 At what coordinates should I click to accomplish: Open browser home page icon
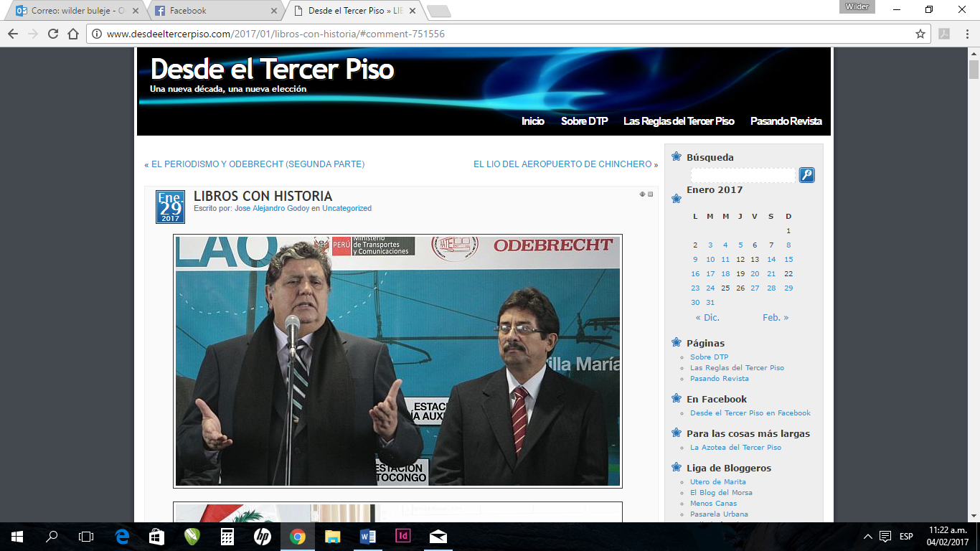tap(72, 34)
